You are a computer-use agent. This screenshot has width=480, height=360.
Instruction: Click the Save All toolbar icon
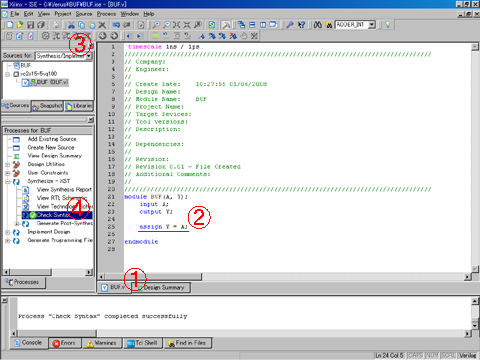41,25
